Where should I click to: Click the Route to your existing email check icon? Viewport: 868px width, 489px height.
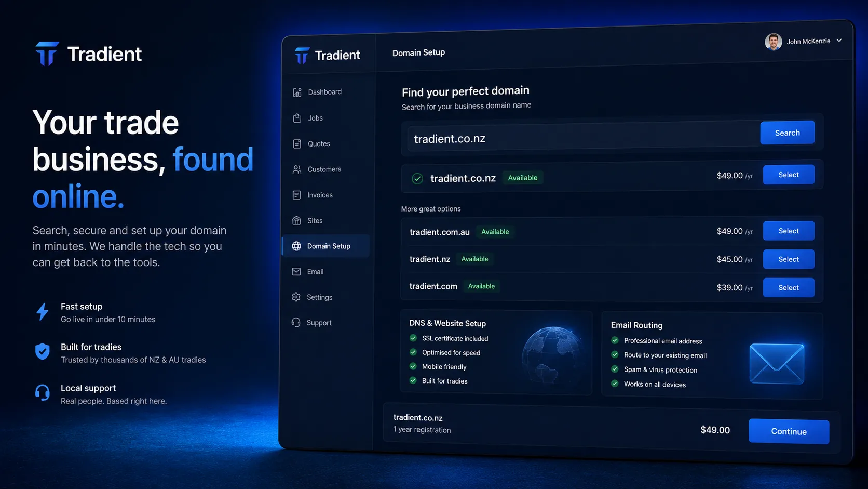(x=615, y=354)
